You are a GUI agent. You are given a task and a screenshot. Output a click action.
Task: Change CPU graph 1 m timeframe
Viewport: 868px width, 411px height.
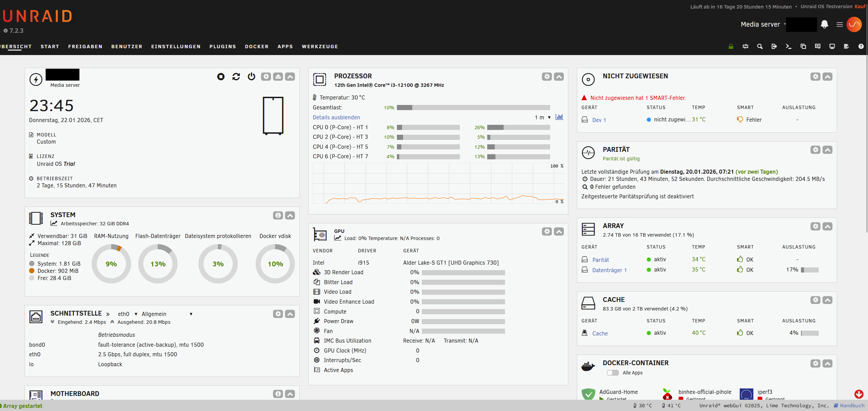[x=543, y=117]
